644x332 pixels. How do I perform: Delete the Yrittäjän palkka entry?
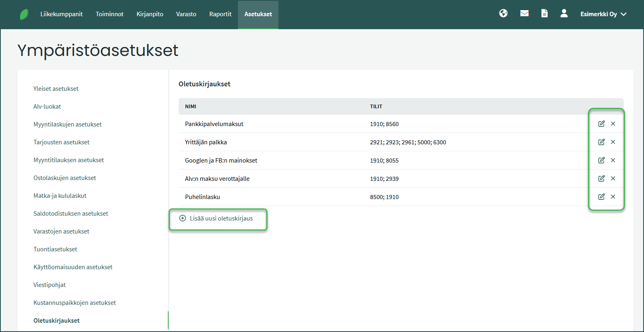[613, 142]
